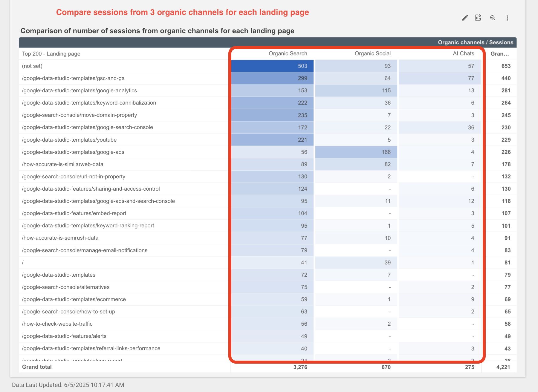The image size is (538, 392).
Task: Select the (not set) landing page row
Action: pos(32,66)
